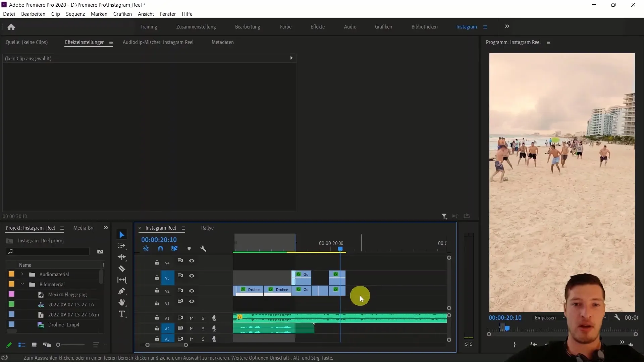Switch project panel to list view
Image resolution: width=644 pixels, height=362 pixels.
click(22, 345)
